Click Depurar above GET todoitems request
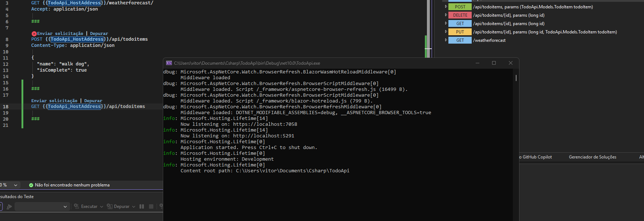Image resolution: width=644 pixels, height=221 pixels. click(93, 101)
